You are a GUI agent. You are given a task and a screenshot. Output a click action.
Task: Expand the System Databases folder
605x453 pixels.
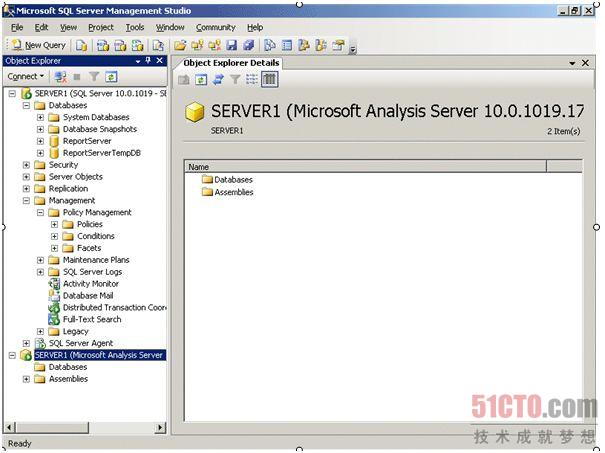[40, 117]
